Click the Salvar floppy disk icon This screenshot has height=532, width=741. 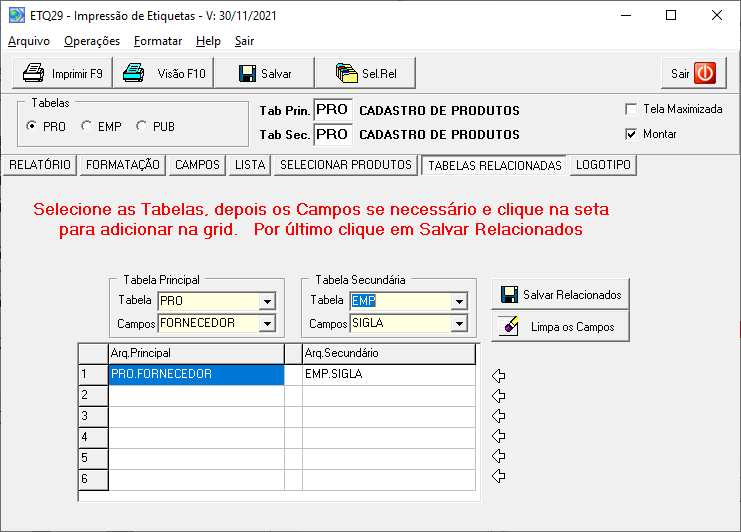[x=247, y=73]
